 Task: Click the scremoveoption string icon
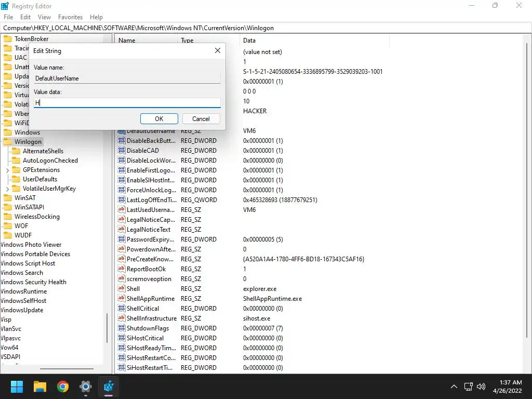pyautogui.click(x=122, y=278)
